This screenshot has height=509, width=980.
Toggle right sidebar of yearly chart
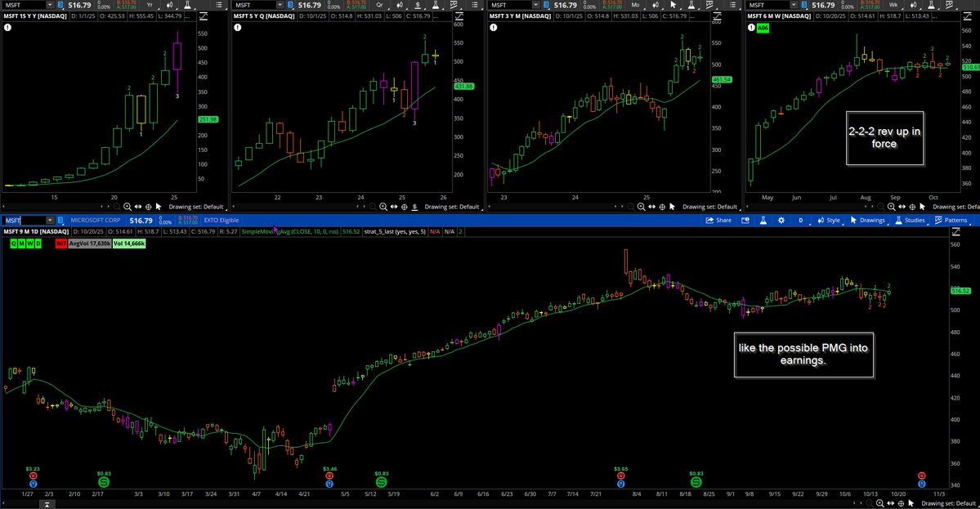pyautogui.click(x=204, y=16)
